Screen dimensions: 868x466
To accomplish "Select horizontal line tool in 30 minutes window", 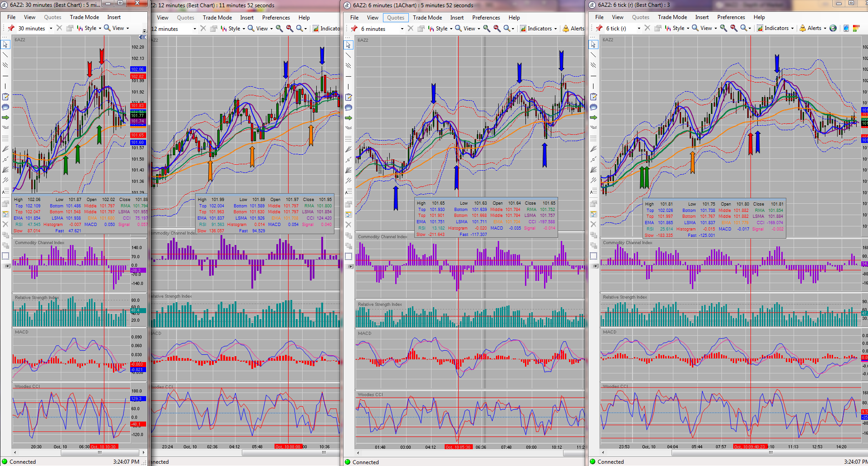I will [5, 76].
